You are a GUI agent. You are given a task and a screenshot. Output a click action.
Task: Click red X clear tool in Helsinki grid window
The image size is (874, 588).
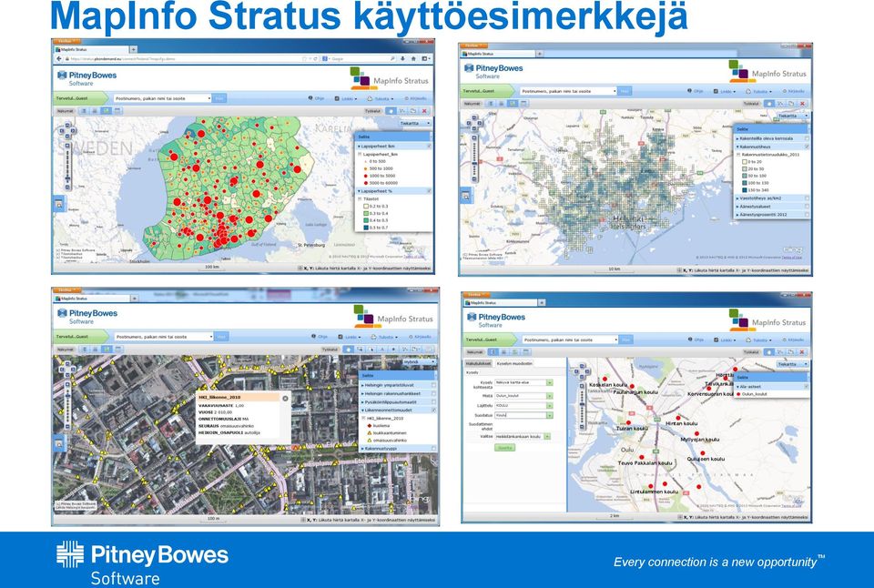(x=803, y=104)
